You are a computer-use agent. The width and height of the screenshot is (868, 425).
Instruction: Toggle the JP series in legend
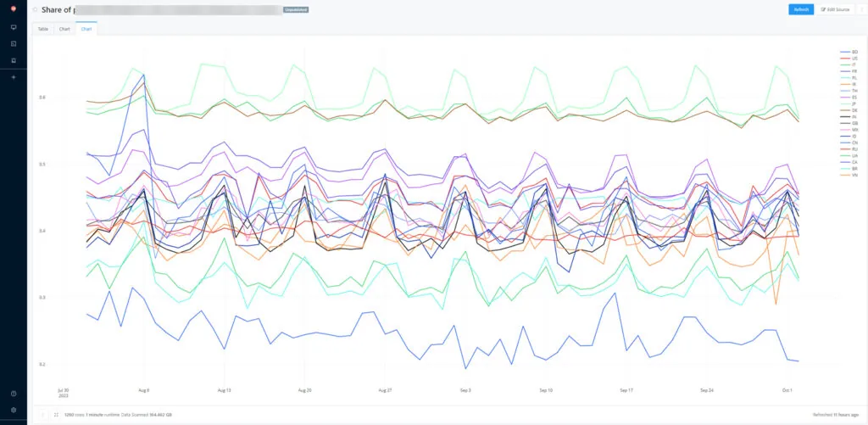pyautogui.click(x=849, y=103)
